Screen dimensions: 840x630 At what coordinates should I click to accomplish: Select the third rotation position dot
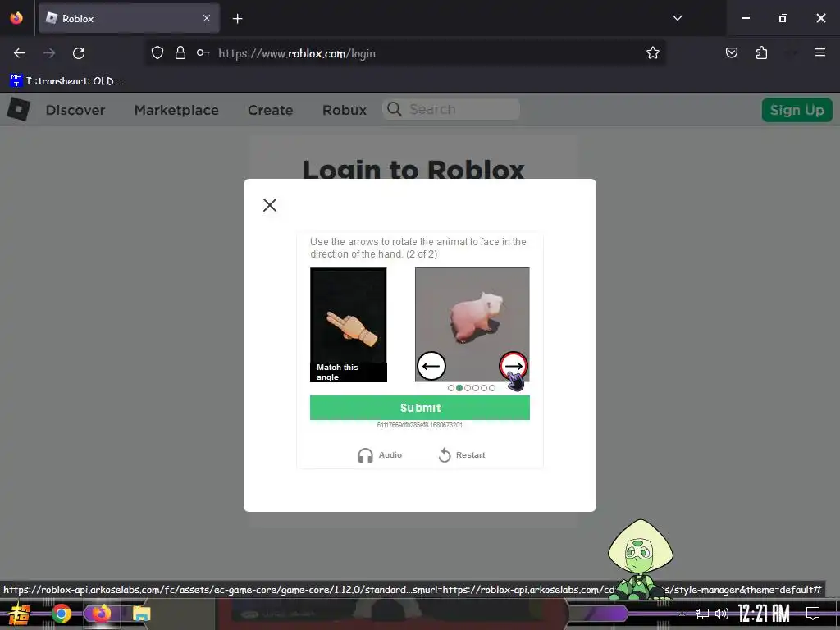[x=468, y=388]
